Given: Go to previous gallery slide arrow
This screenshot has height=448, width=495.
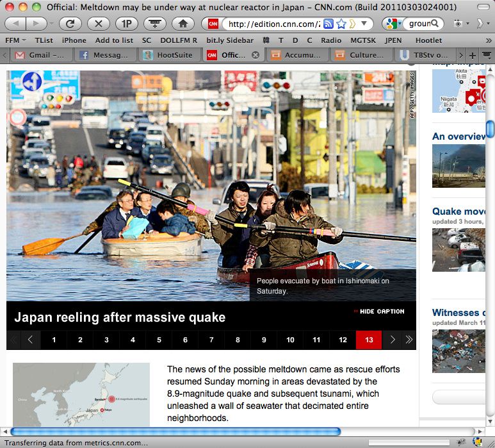Looking at the screenshot, I should (x=30, y=340).
